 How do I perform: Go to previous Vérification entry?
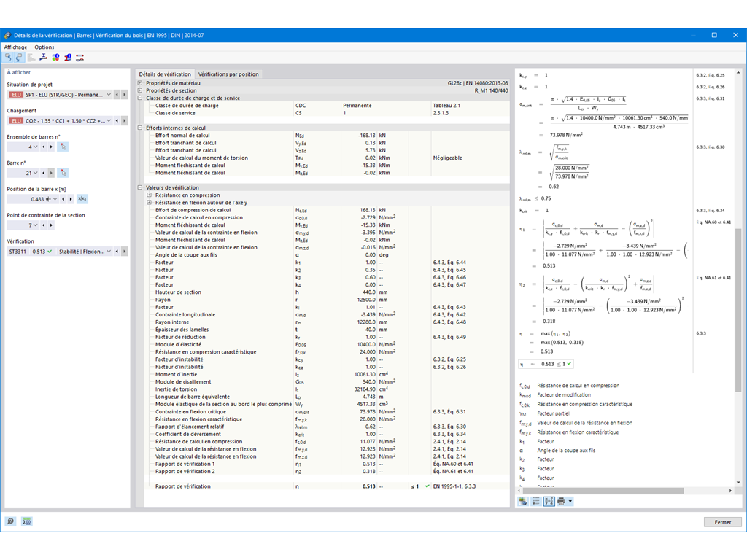tap(117, 252)
